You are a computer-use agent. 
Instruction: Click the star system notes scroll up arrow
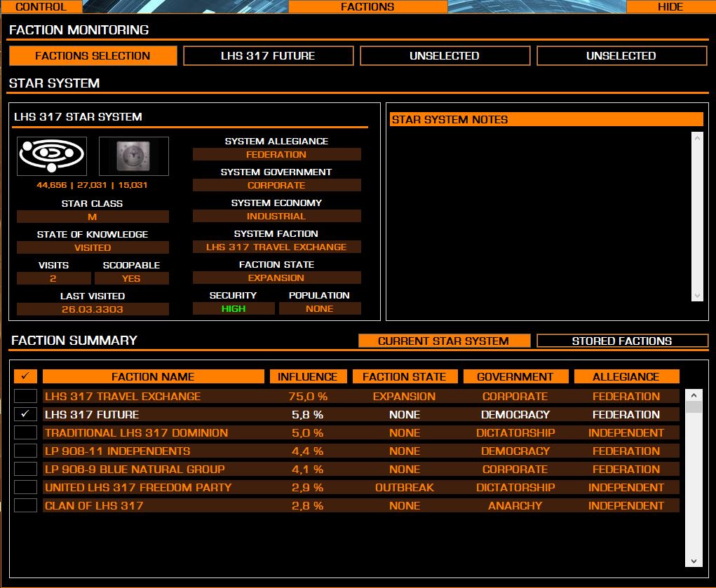click(x=697, y=138)
